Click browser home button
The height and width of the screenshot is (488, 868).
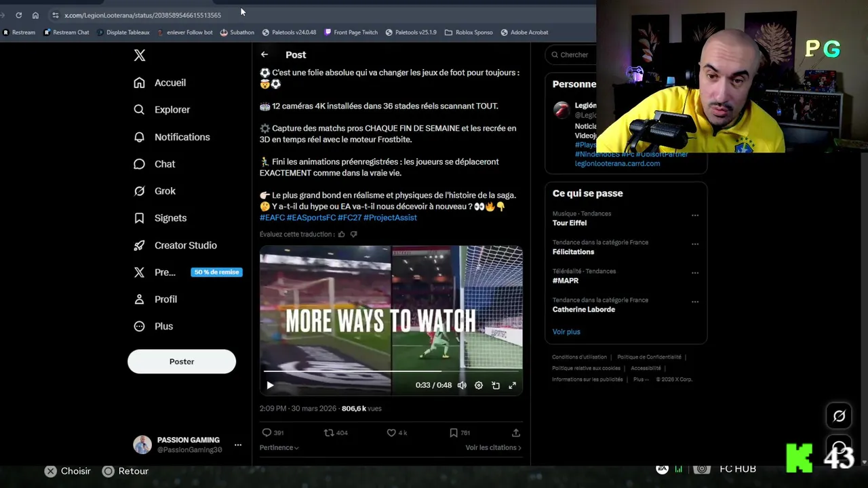[x=35, y=15]
